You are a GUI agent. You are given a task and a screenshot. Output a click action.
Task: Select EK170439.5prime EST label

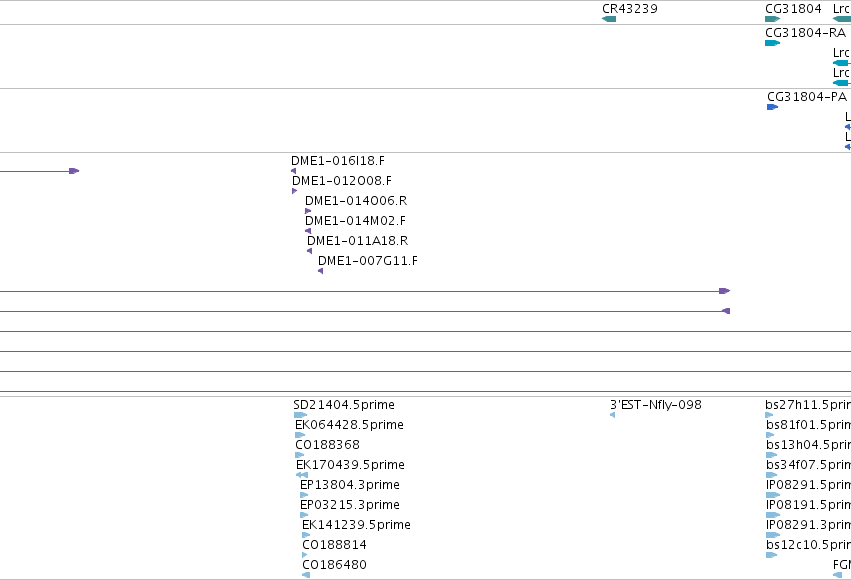pos(351,465)
